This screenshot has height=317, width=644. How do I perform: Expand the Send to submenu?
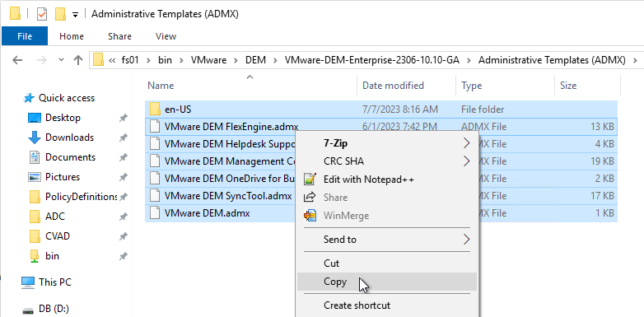coord(387,240)
